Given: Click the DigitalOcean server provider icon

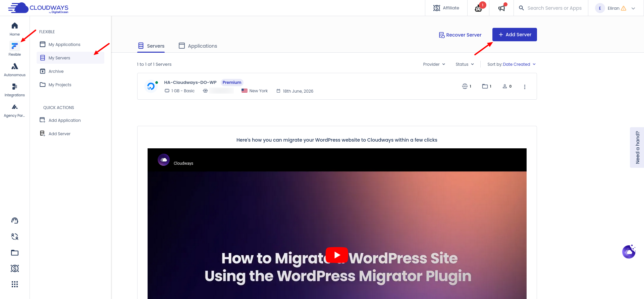Looking at the screenshot, I should click(x=151, y=86).
